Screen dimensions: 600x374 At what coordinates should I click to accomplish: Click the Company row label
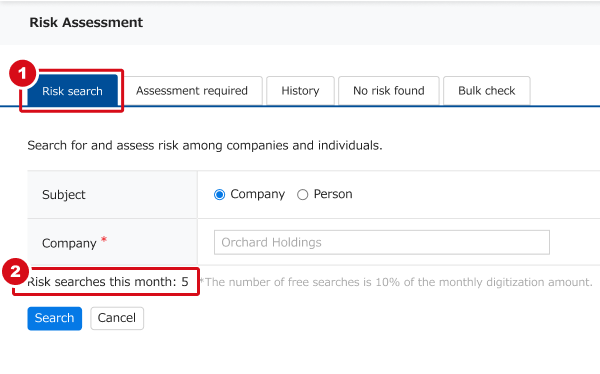[69, 243]
